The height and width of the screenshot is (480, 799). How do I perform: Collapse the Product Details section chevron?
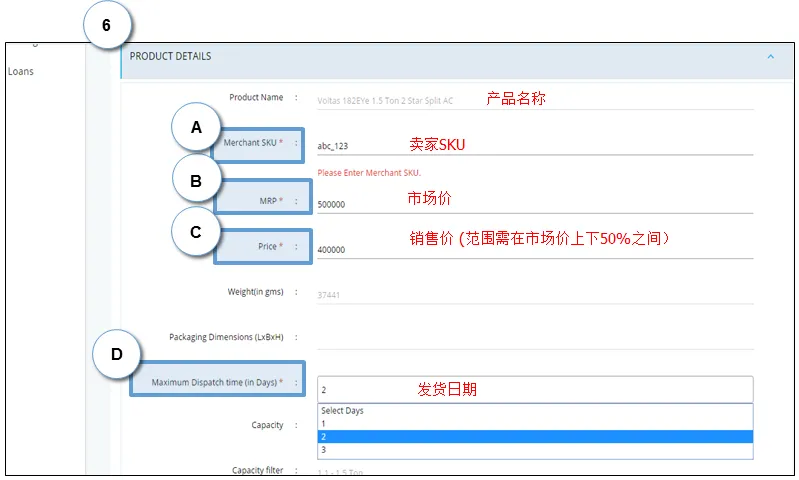tap(770, 57)
